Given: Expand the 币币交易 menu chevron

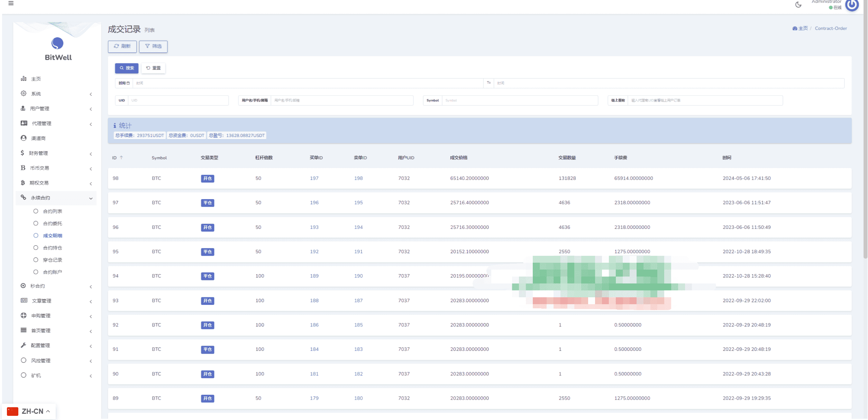Looking at the screenshot, I should 91,169.
